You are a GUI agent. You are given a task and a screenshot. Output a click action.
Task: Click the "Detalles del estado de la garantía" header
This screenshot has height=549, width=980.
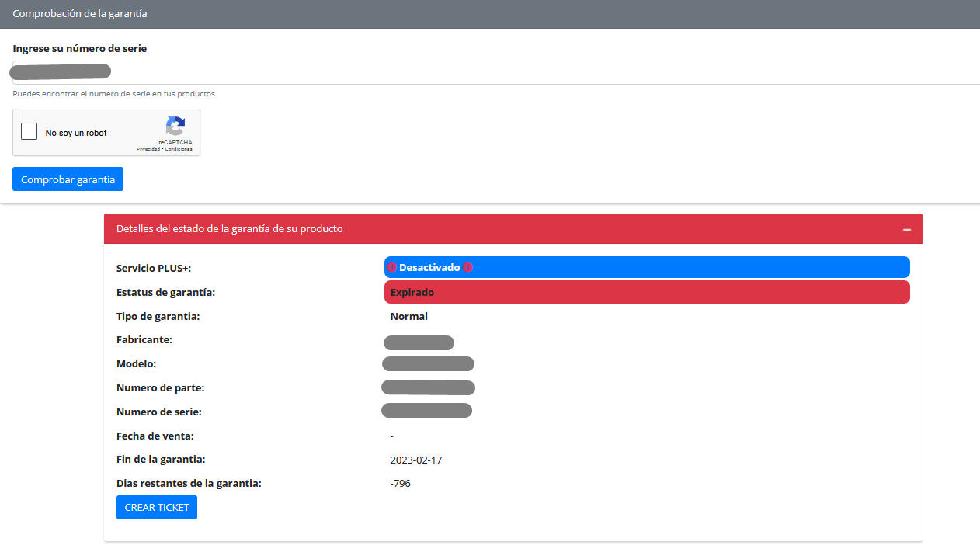230,229
